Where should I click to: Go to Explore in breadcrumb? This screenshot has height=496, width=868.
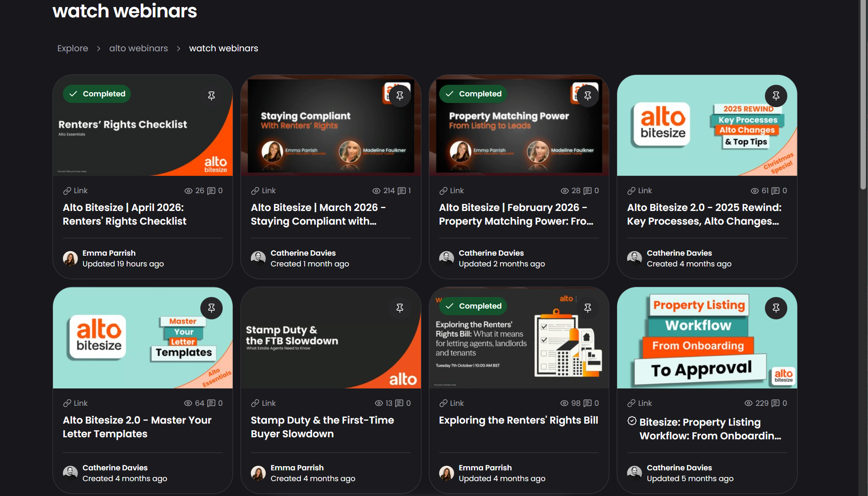[72, 48]
